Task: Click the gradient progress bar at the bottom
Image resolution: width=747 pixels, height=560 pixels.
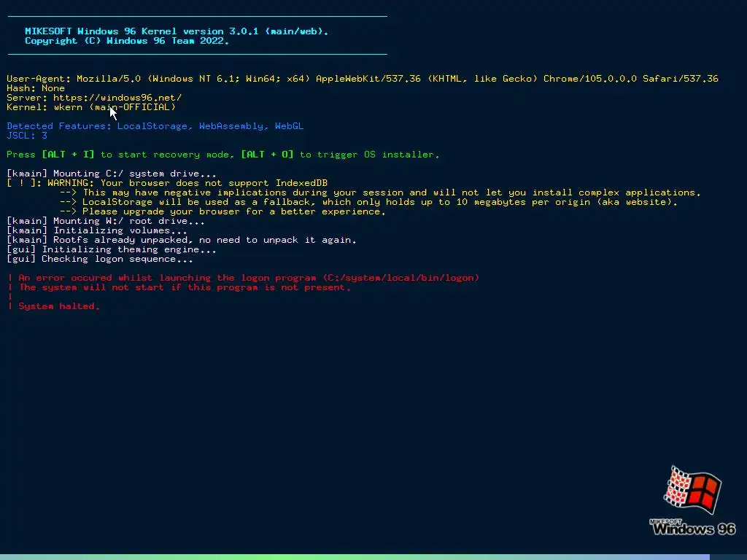Action: pyautogui.click(x=355, y=557)
